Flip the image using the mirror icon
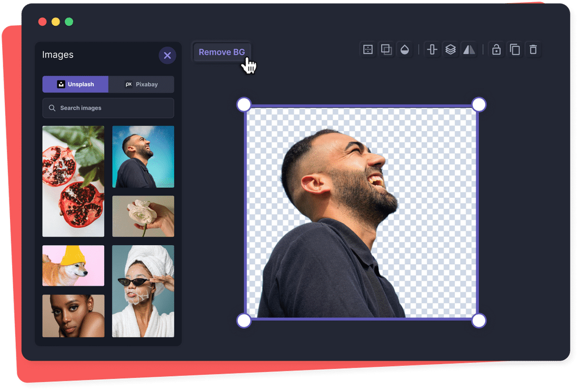This screenshot has width=579, height=392. tap(469, 49)
